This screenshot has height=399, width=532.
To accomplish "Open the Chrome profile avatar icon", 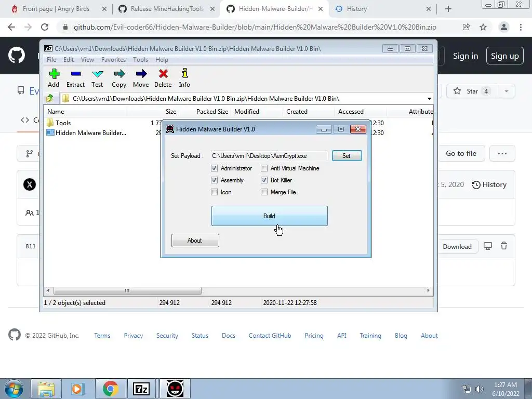I will point(504,27).
